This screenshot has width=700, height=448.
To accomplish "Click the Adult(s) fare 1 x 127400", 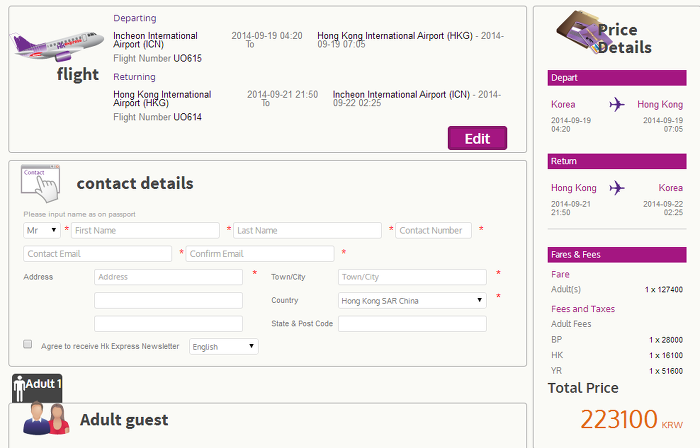I will click(x=663, y=290).
